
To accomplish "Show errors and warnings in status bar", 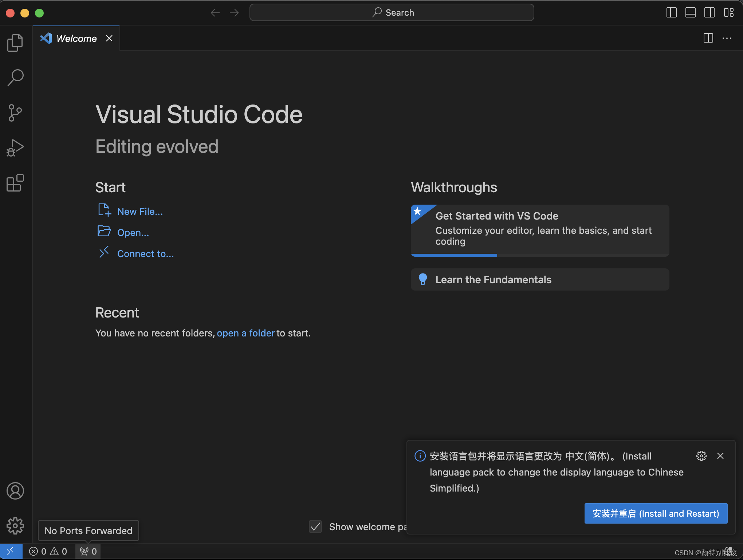I will pyautogui.click(x=48, y=551).
